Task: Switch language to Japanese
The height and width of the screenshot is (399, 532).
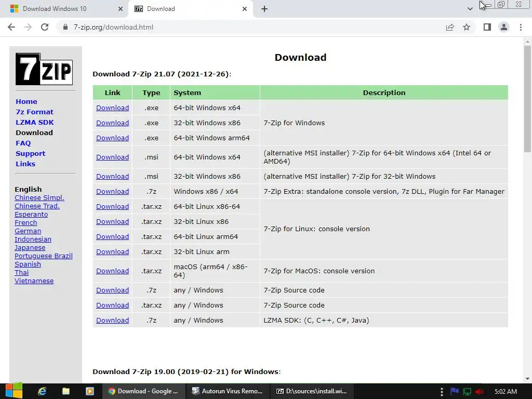Action: 30,248
